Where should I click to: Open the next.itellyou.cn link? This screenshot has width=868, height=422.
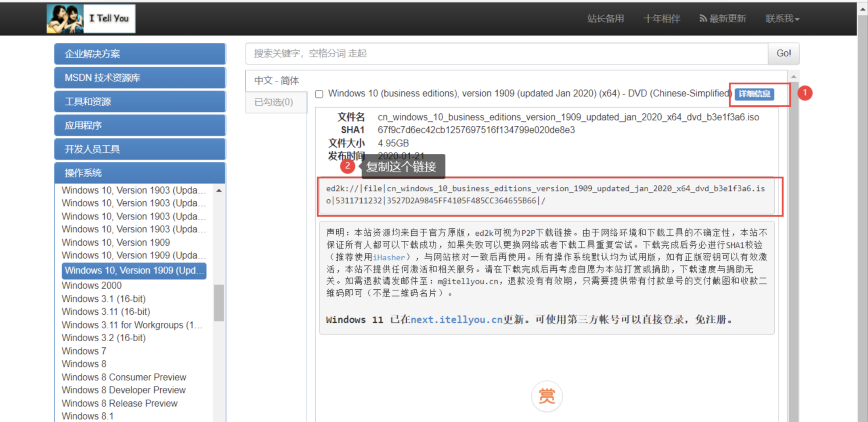(x=457, y=320)
